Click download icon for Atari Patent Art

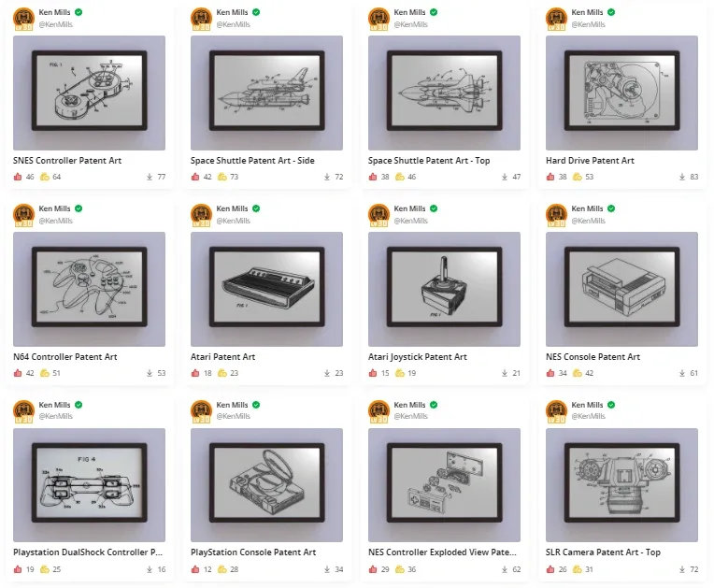coord(327,373)
